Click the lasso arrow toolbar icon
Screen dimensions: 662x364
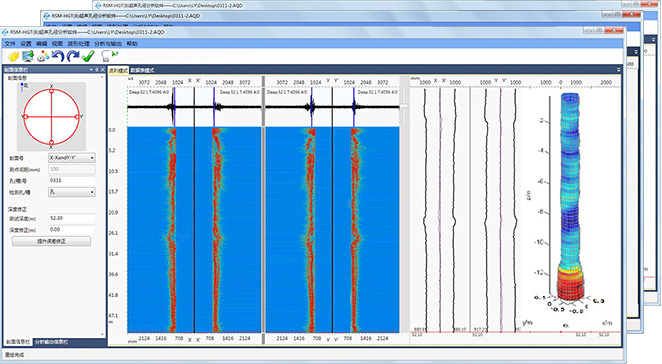pyautogui.click(x=109, y=56)
